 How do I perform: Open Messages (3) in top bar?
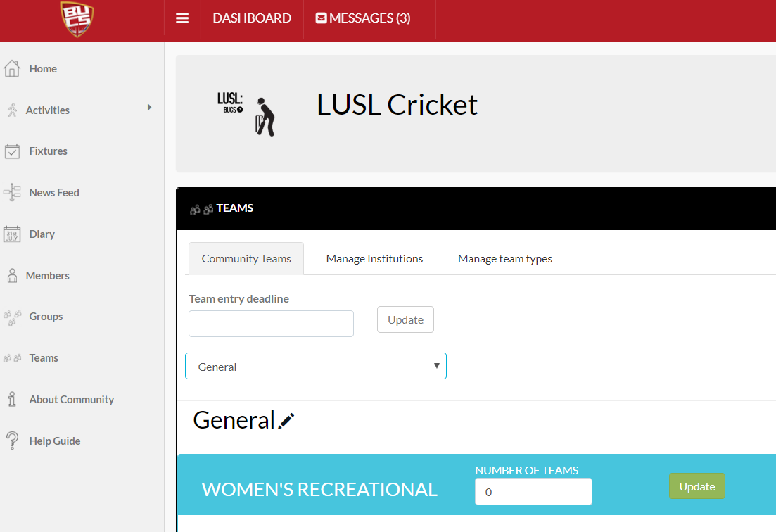point(363,18)
